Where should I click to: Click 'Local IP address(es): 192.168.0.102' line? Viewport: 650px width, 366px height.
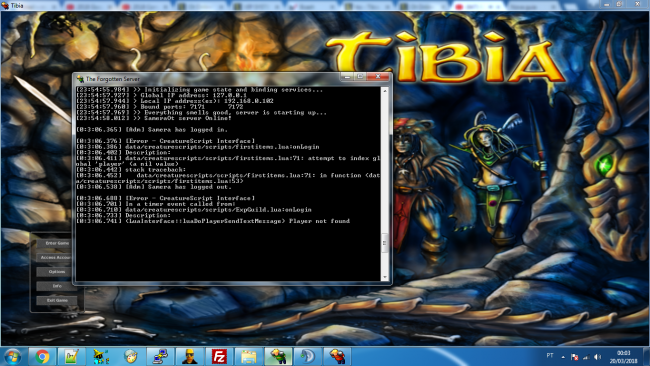175,101
